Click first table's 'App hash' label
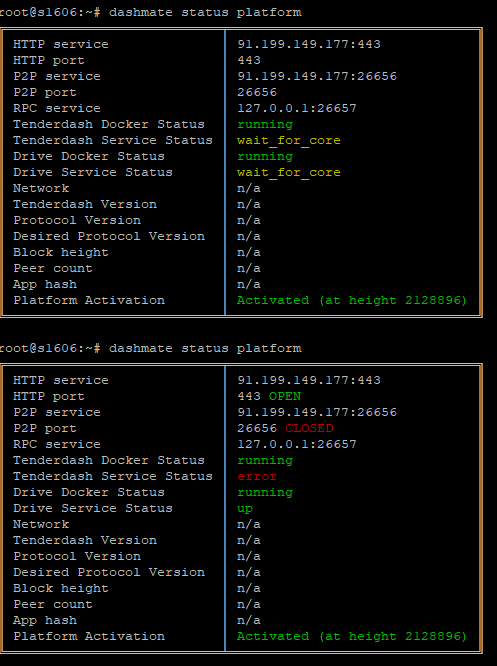Viewport: 497px width, 666px height. coord(45,284)
